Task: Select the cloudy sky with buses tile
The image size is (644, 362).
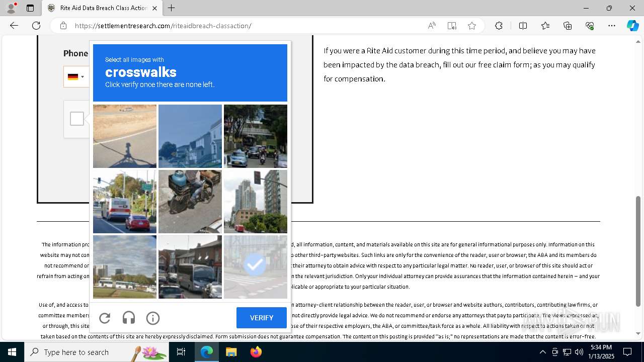Action: (x=125, y=267)
